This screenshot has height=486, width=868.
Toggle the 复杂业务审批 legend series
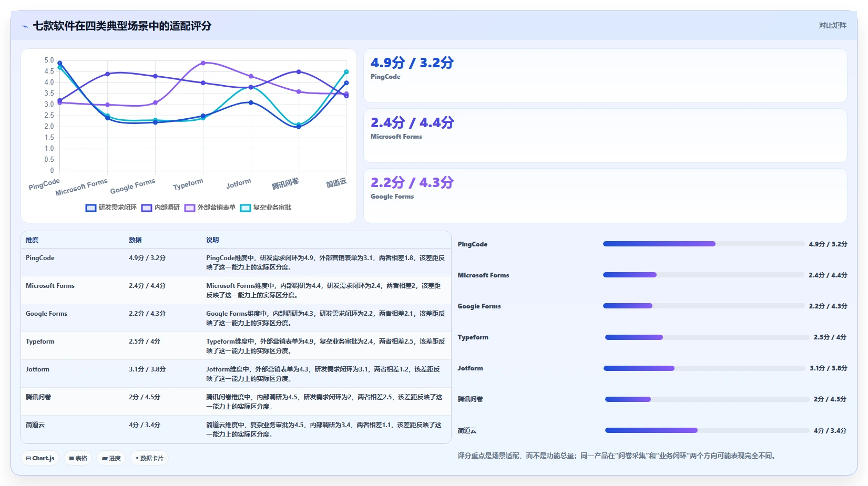[x=265, y=208]
